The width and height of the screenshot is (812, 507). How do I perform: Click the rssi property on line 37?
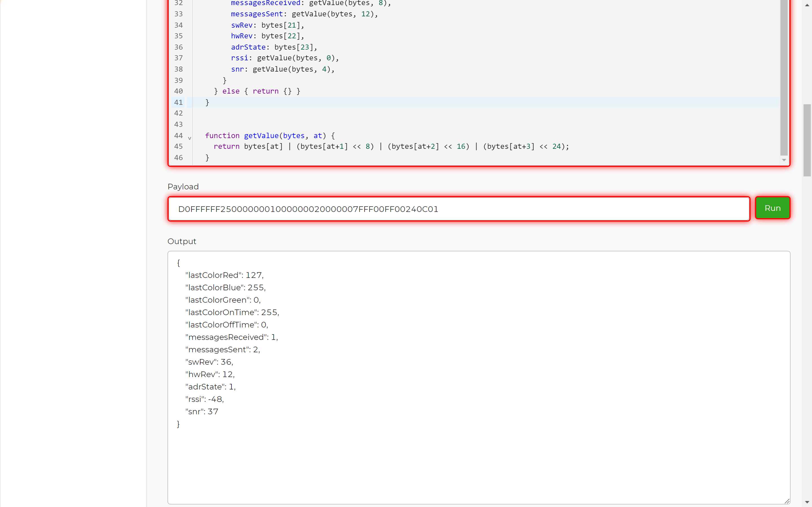[x=239, y=58]
